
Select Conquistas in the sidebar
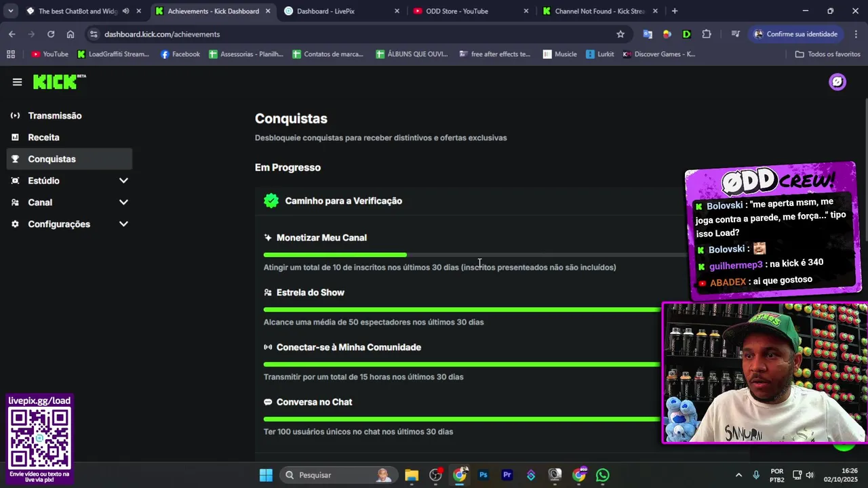click(x=69, y=159)
